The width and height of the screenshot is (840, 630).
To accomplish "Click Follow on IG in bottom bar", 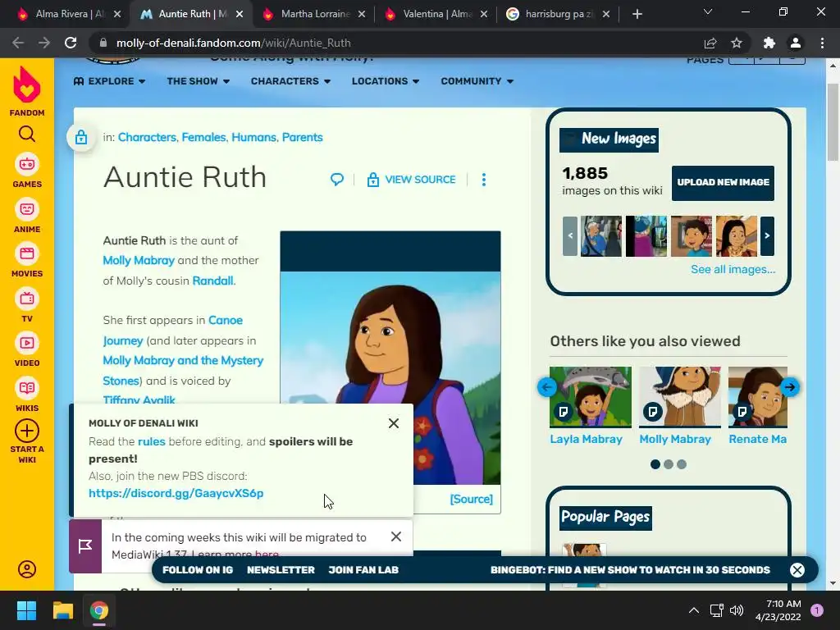I will (x=198, y=570).
